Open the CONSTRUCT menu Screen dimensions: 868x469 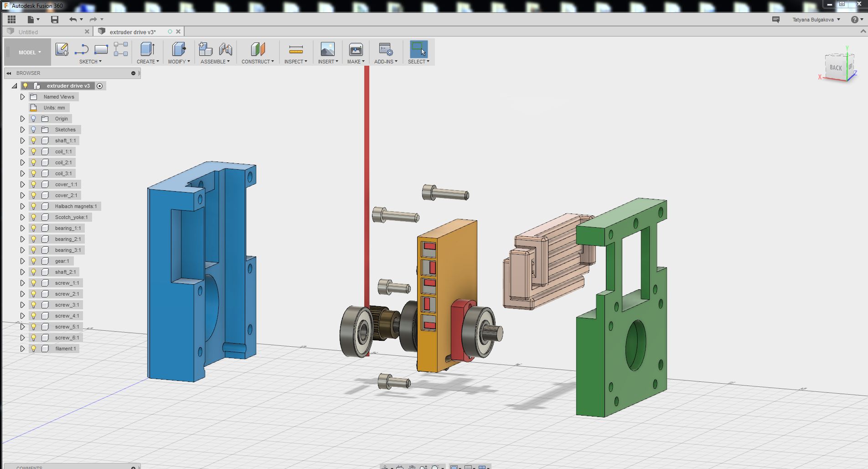pyautogui.click(x=258, y=62)
